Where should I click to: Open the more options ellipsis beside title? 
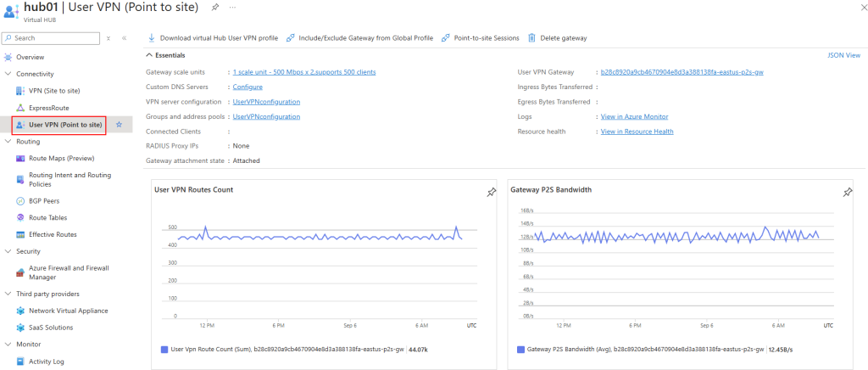pos(232,7)
